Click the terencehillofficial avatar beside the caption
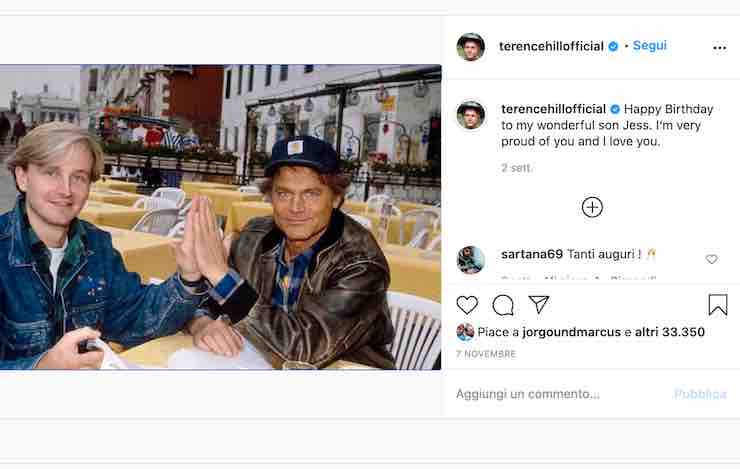 click(471, 115)
